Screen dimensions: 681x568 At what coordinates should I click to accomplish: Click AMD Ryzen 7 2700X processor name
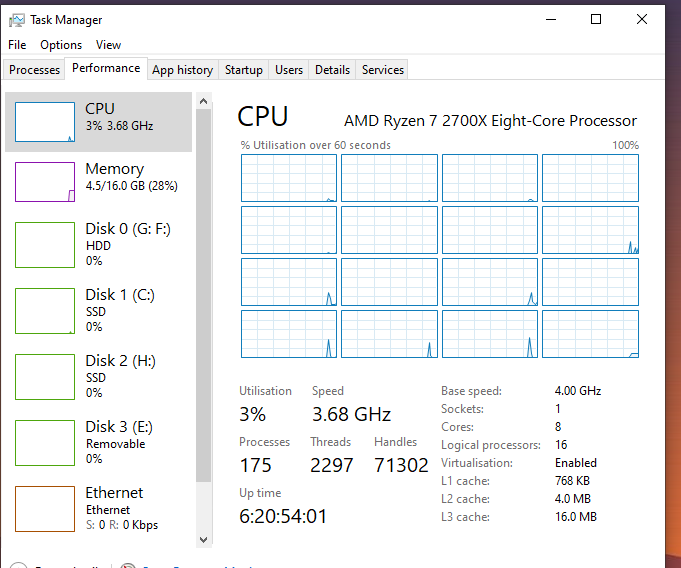(x=490, y=121)
